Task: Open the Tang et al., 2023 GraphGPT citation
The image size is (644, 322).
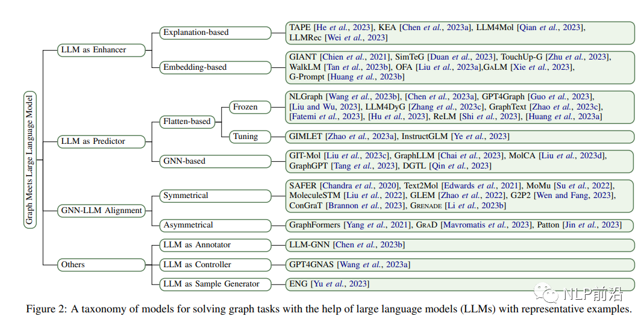Action: click(x=364, y=166)
